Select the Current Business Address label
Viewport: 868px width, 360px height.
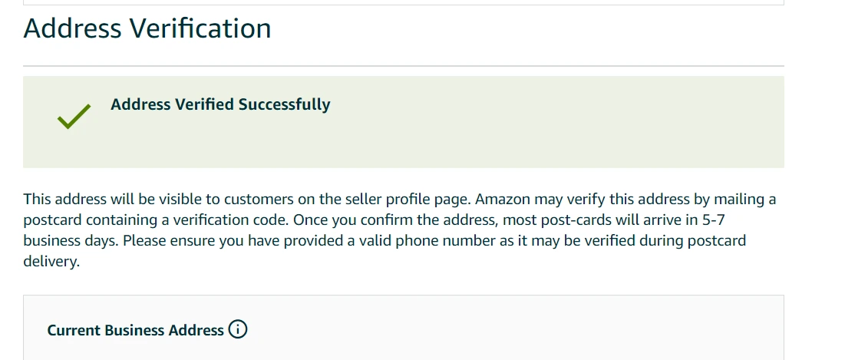(135, 330)
